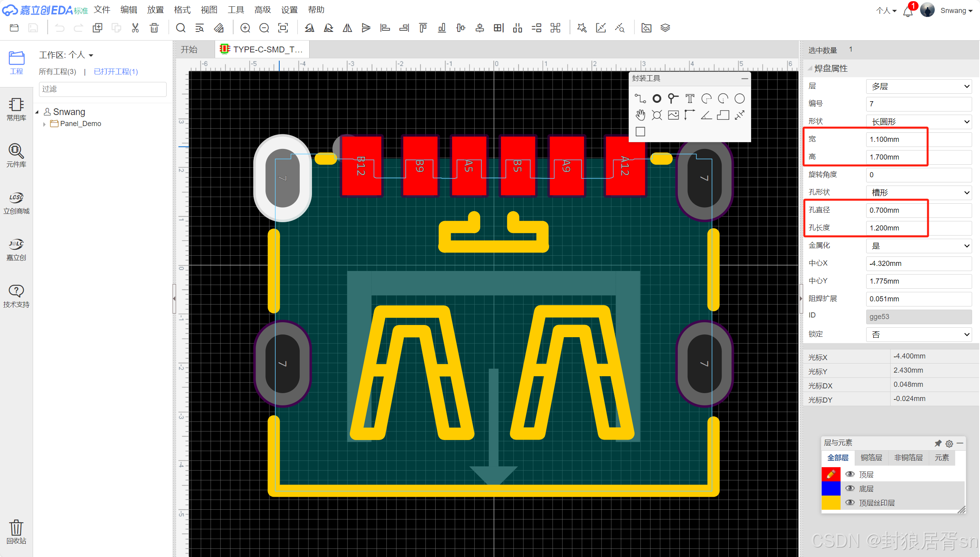This screenshot has width=980, height=557.
Task: Expand the Panel_Demo project folder
Action: 44,124
